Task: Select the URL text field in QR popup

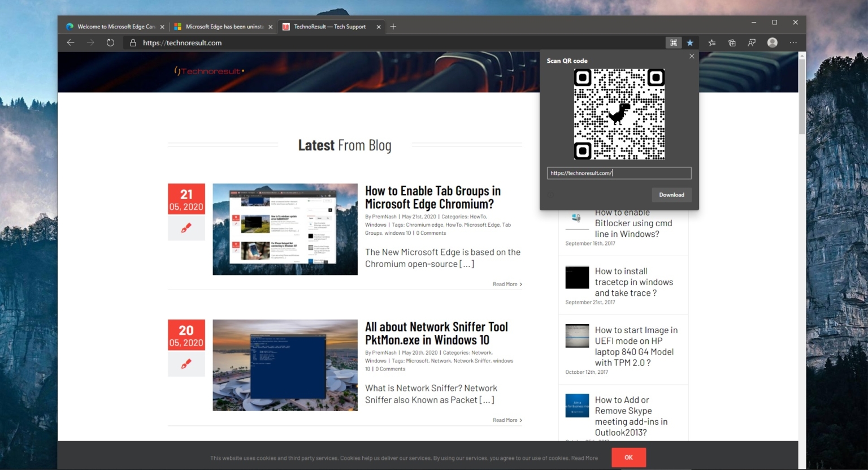Action: pos(619,173)
